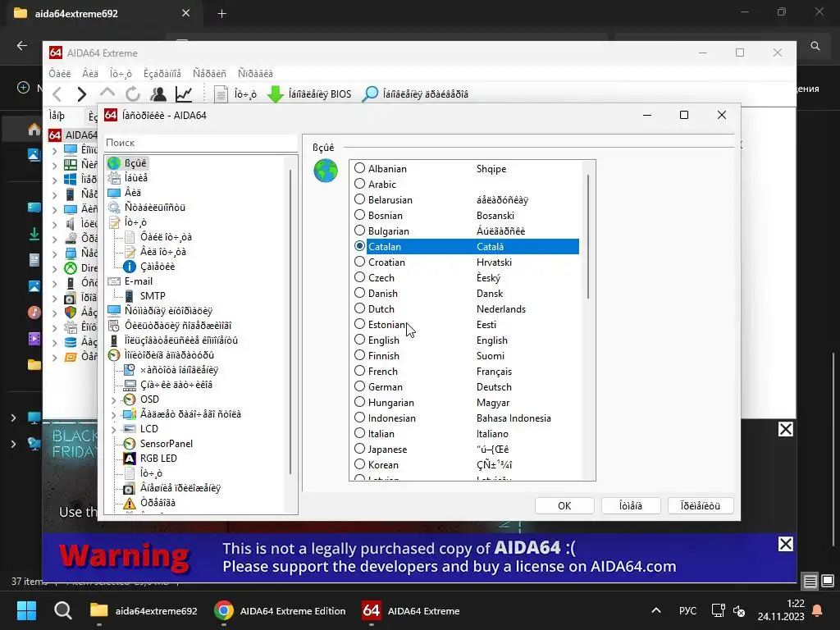Expand the first computer node in main tree

pos(55,151)
